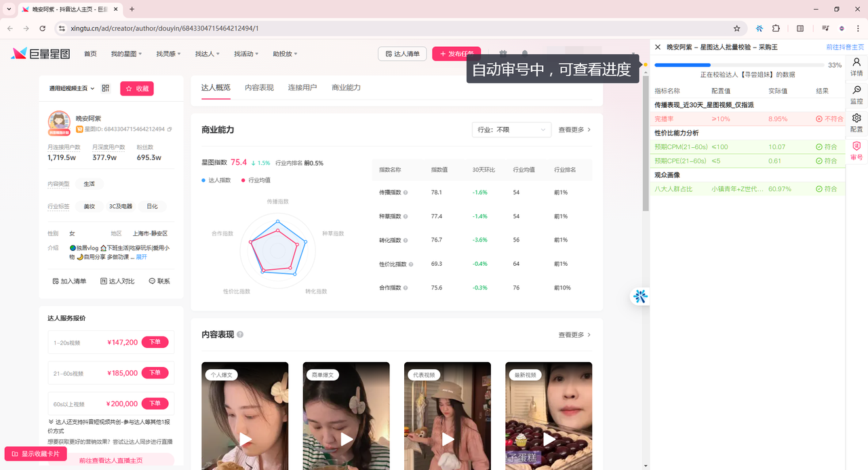Play the 个人爆文 video thumbnail
This screenshot has width=868, height=470.
tap(245, 439)
